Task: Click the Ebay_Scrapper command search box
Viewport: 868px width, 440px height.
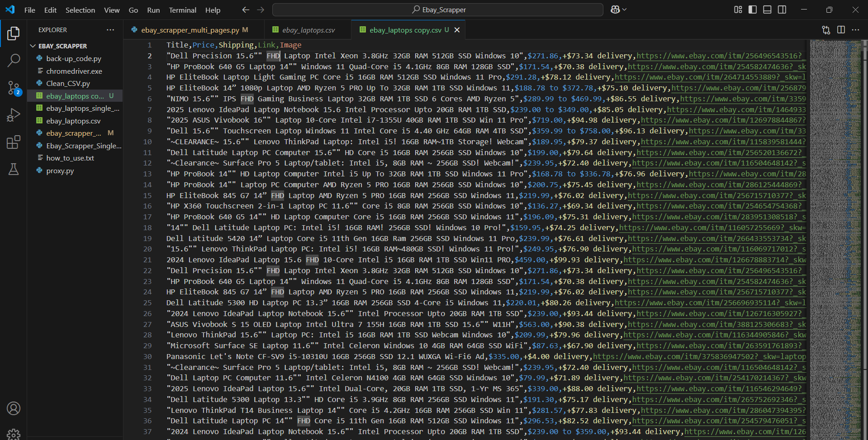Action: click(x=437, y=9)
